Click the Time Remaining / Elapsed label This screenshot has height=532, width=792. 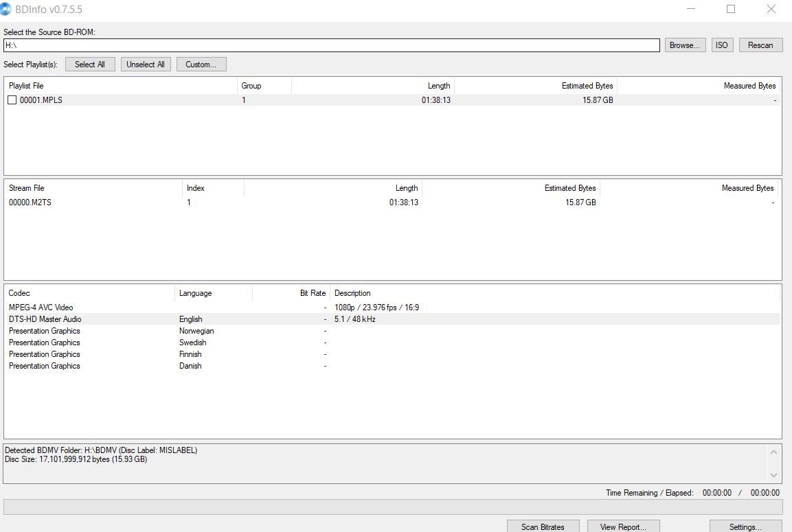coord(650,493)
